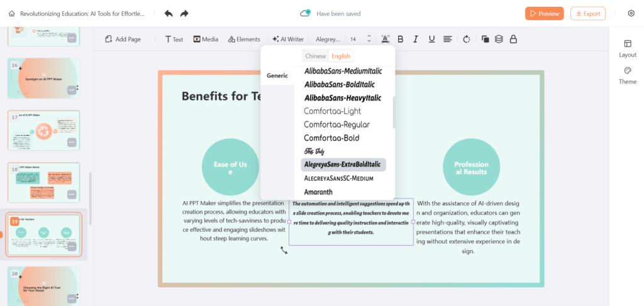Redo the last action

[x=184, y=13]
